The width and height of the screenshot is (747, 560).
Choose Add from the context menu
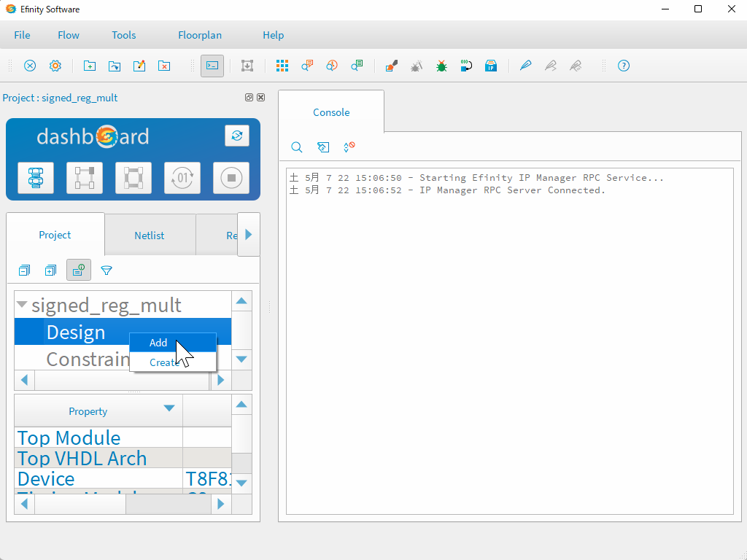173,343
